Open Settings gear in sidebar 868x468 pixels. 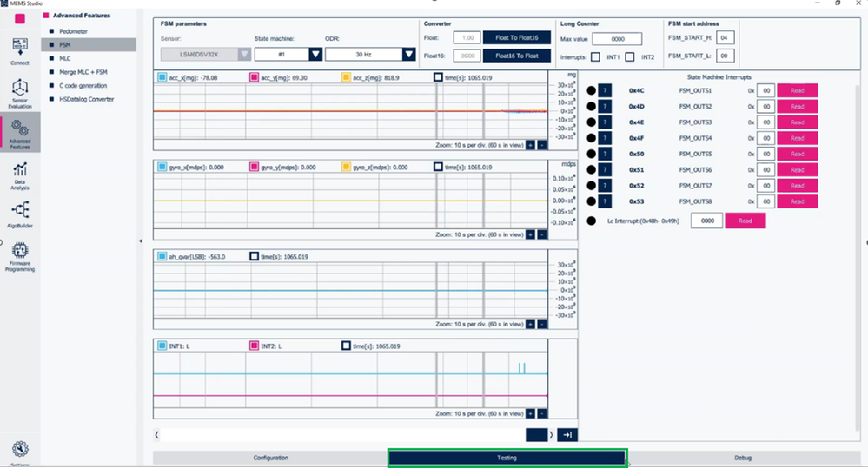point(20,451)
